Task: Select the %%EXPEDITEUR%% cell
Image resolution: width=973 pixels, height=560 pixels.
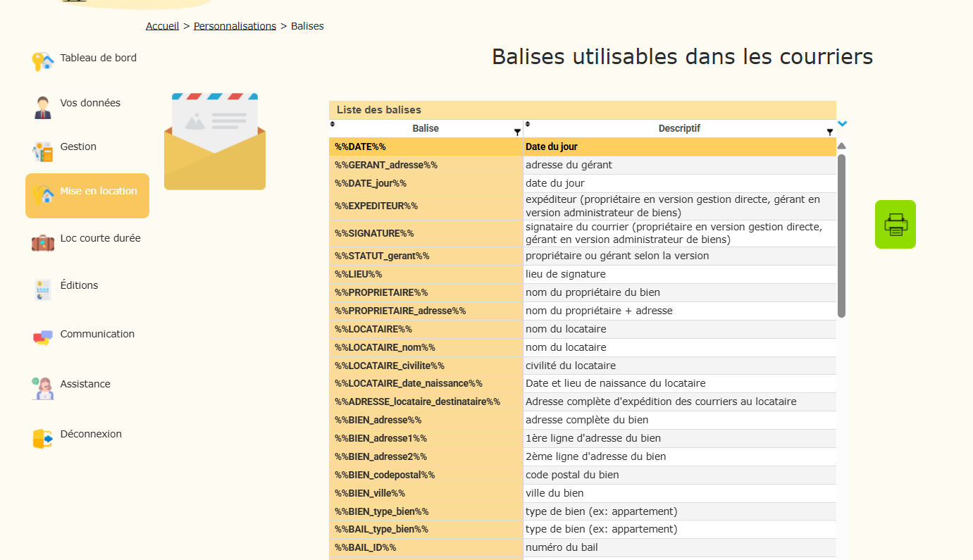Action: click(426, 206)
